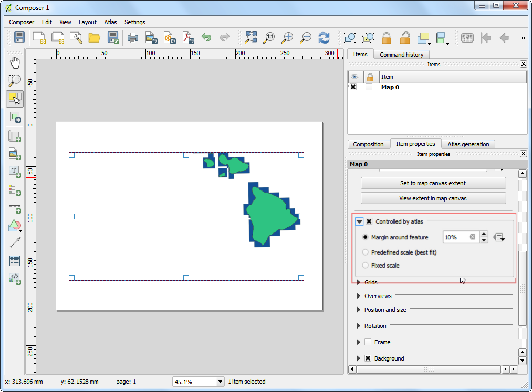Expand the Grids section

point(358,282)
